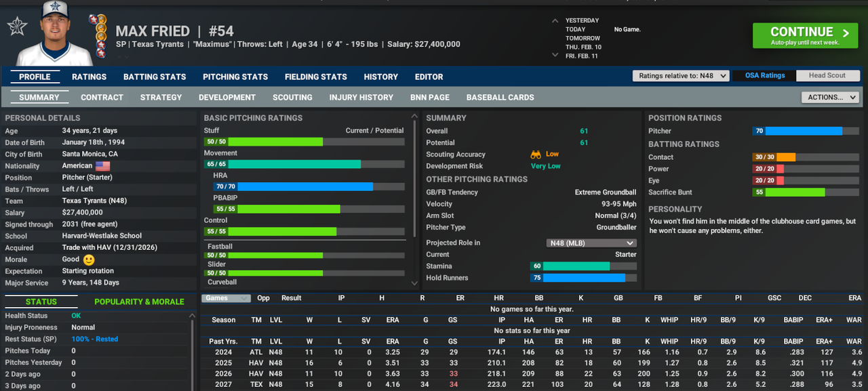The width and height of the screenshot is (868, 391).
Task: Click the morale smiley face icon
Action: coord(89,260)
